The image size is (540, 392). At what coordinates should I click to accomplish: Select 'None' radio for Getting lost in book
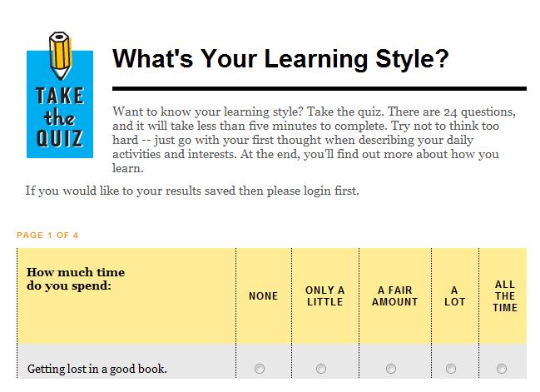tap(260, 369)
